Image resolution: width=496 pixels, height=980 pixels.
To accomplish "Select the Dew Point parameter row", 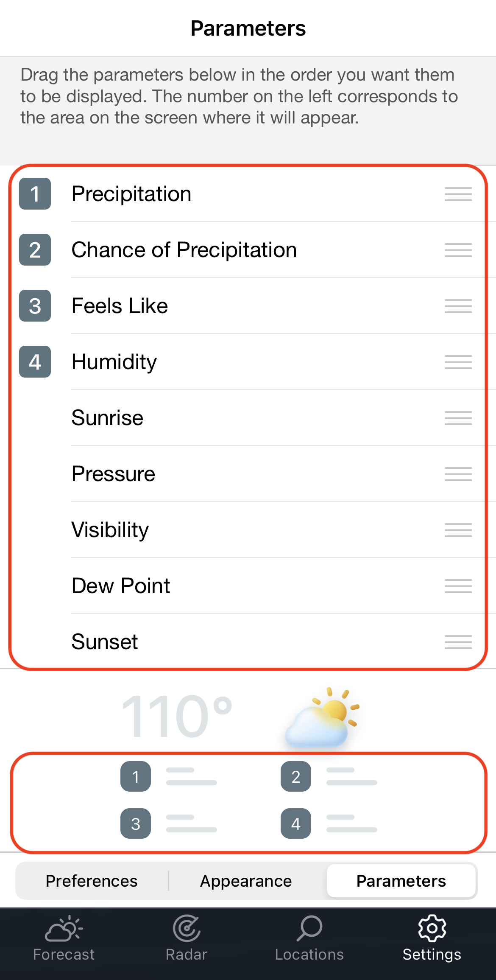I will (x=248, y=586).
